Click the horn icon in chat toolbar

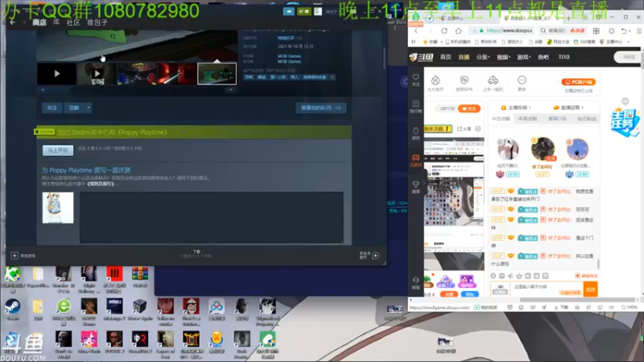coord(510,276)
